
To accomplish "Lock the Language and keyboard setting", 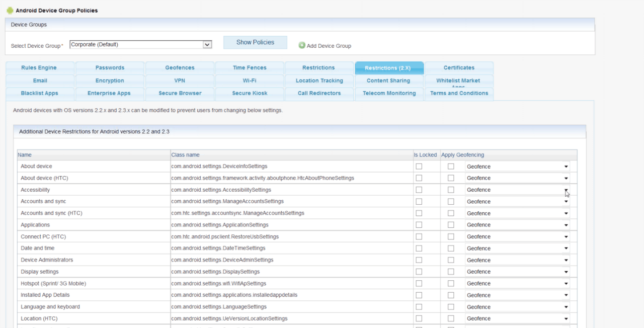I will [419, 307].
